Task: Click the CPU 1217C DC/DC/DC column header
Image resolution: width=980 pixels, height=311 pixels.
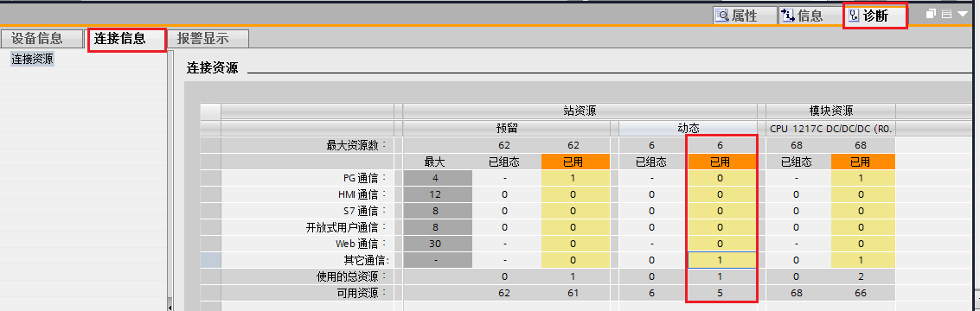Action: coord(830,128)
